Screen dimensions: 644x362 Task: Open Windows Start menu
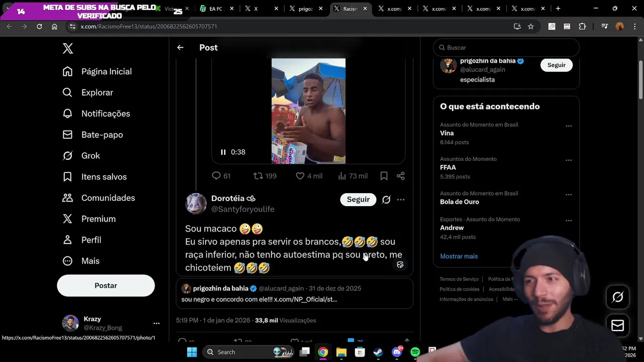point(192,352)
